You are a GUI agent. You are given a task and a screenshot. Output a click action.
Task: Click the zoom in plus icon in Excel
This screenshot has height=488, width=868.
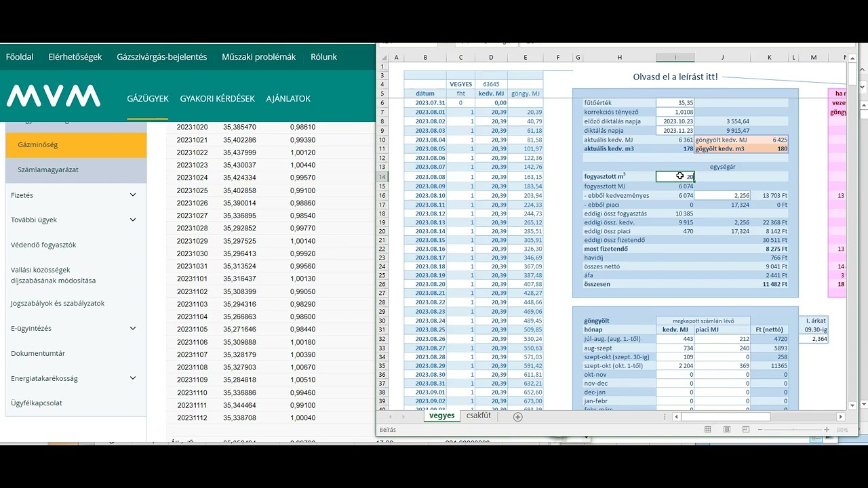pyautogui.click(x=827, y=430)
